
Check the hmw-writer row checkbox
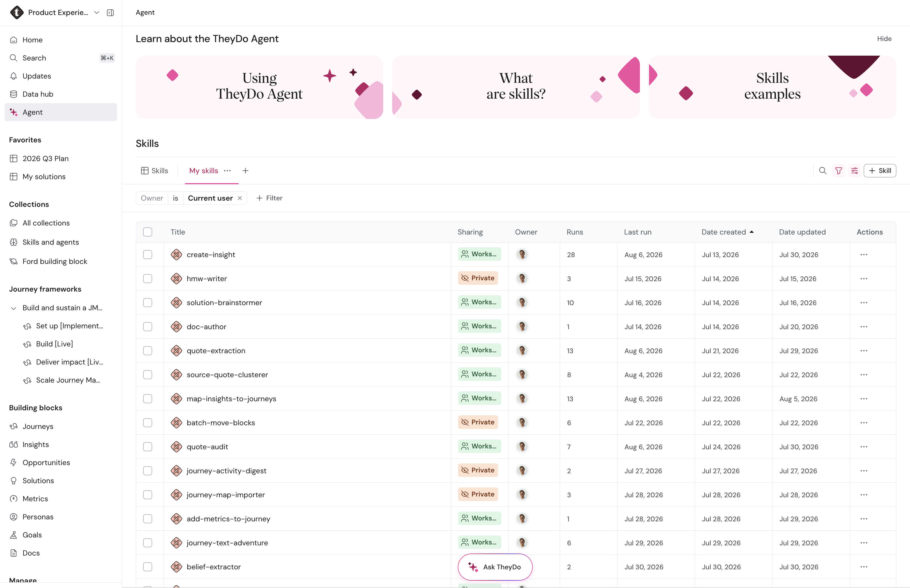pos(147,279)
